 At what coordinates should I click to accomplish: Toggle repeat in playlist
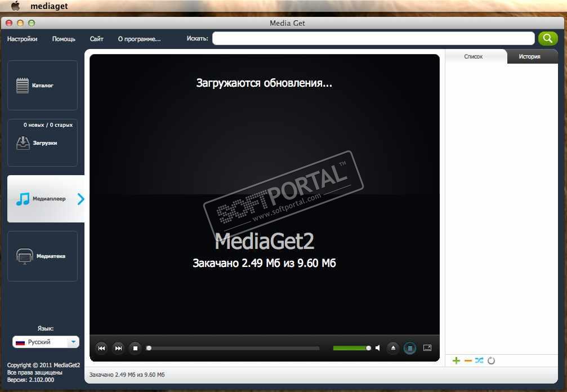491,360
